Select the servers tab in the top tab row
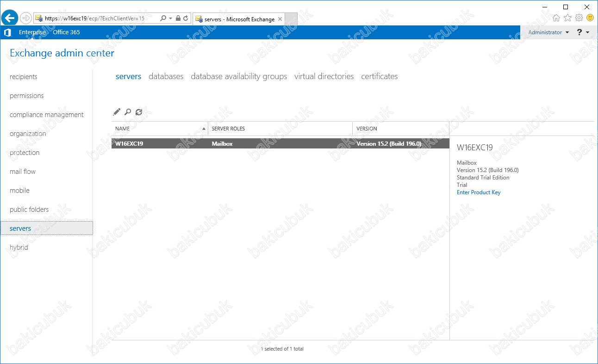 click(x=129, y=76)
